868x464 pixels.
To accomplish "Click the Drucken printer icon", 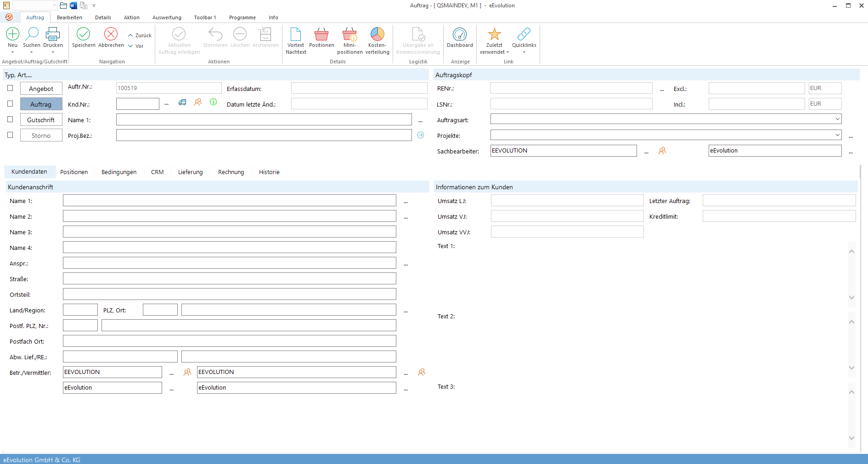I will (53, 34).
